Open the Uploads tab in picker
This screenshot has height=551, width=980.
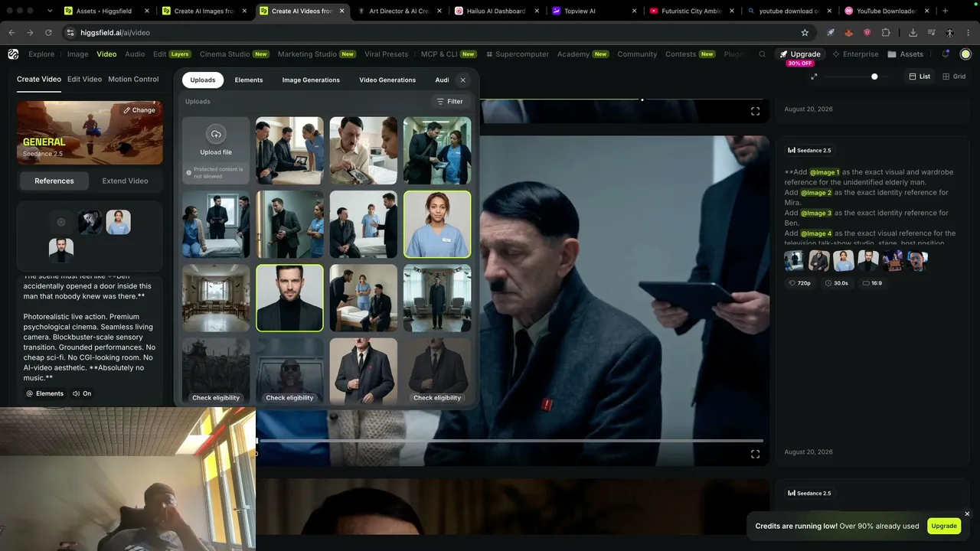(203, 80)
